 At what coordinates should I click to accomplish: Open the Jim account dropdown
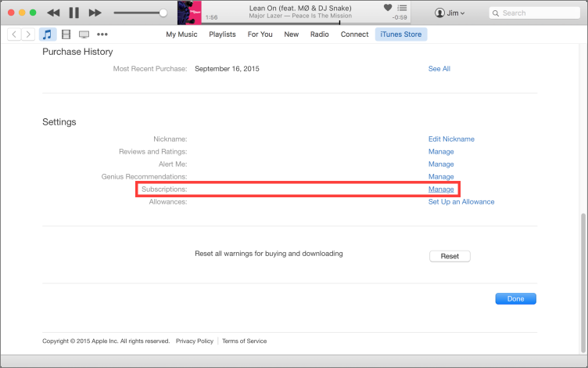pyautogui.click(x=450, y=13)
